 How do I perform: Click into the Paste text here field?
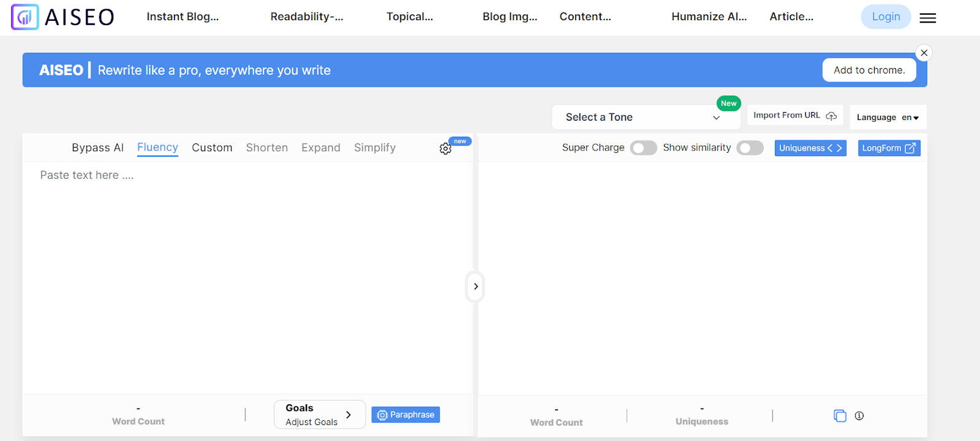247,277
